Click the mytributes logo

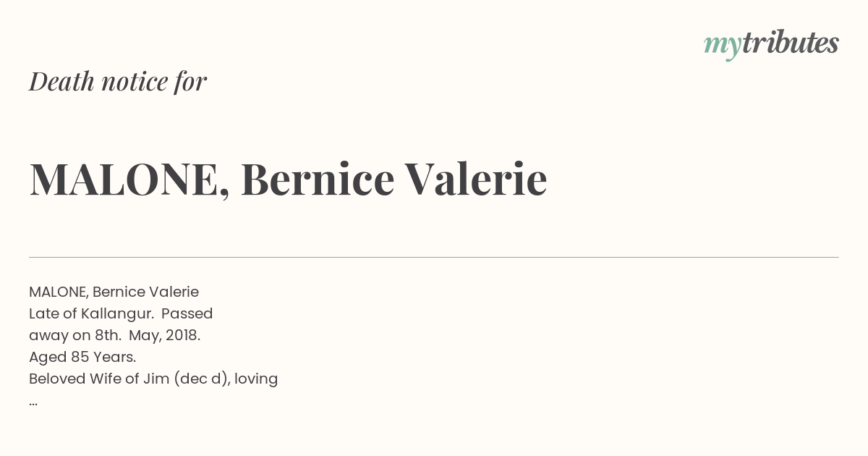[x=771, y=44]
